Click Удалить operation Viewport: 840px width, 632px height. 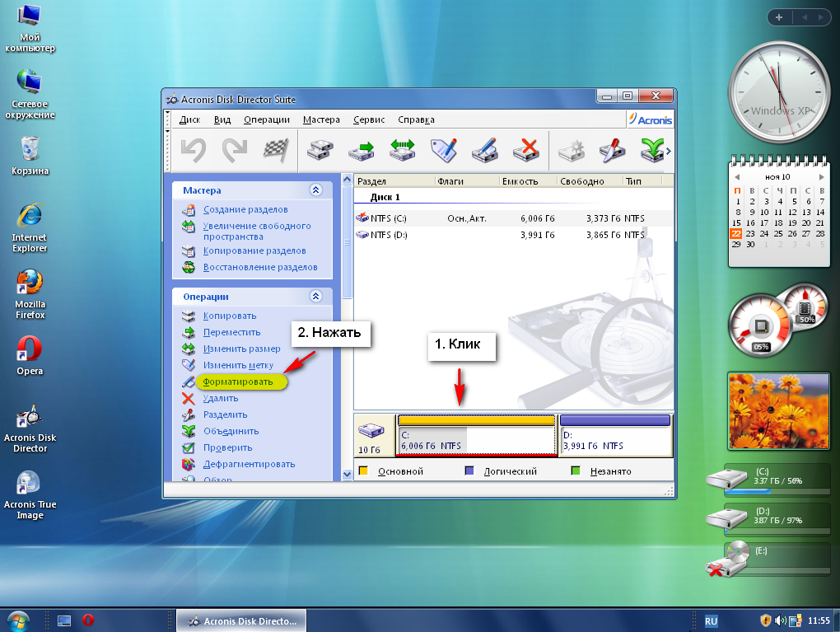coord(221,398)
